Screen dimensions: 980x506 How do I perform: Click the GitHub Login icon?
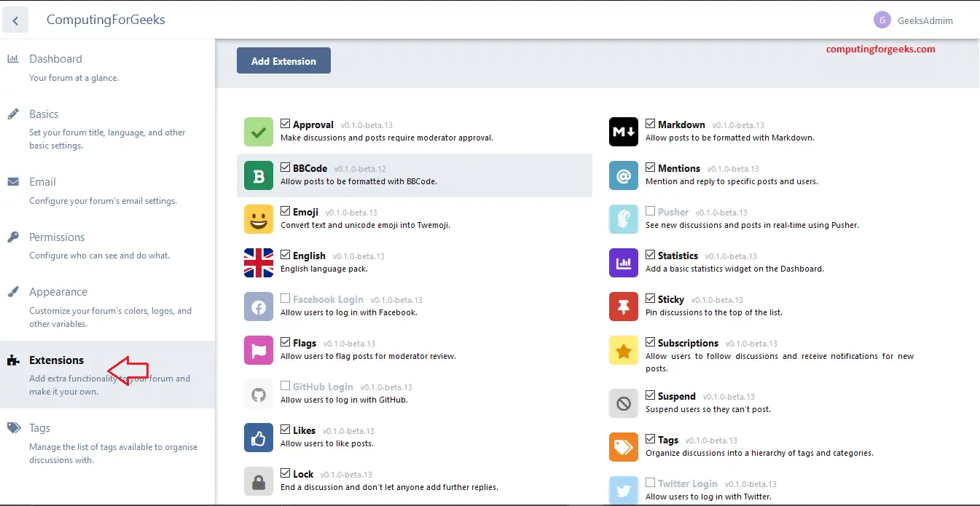click(258, 394)
